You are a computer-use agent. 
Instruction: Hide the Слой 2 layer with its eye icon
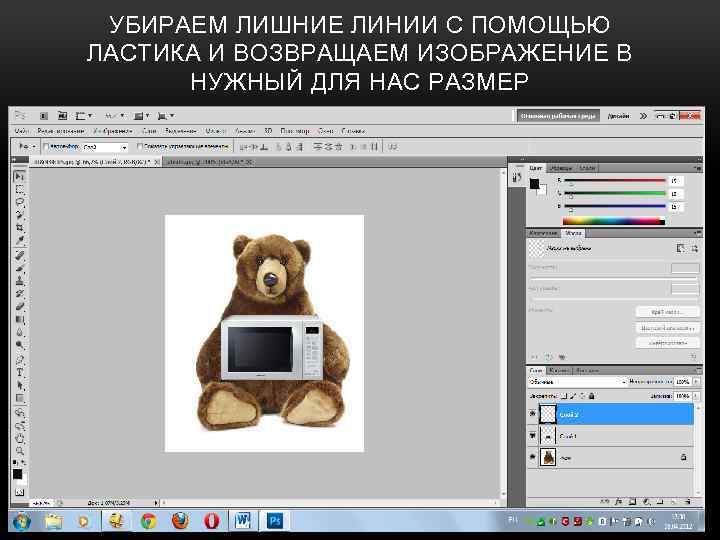533,414
